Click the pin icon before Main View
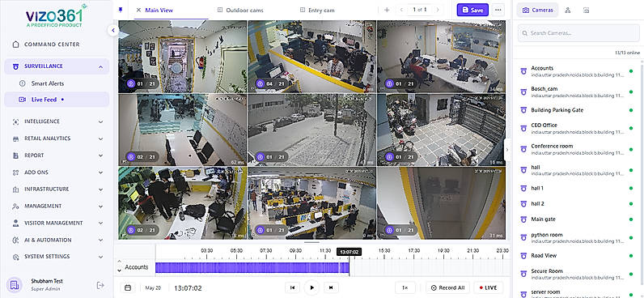The image size is (644, 298). tap(121, 10)
